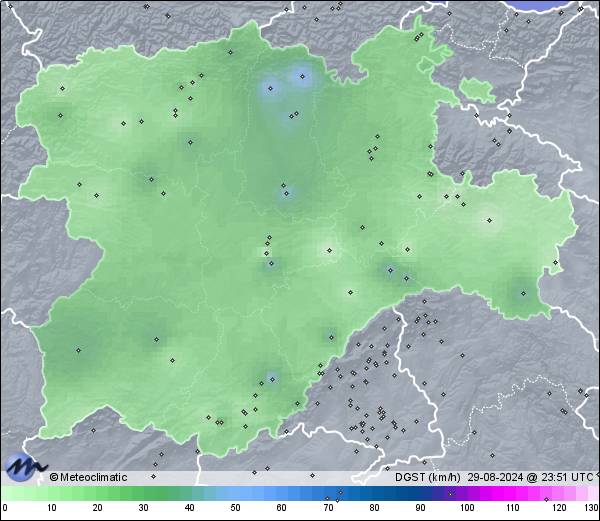Click the scale value 40
600x521 pixels.
[189, 508]
